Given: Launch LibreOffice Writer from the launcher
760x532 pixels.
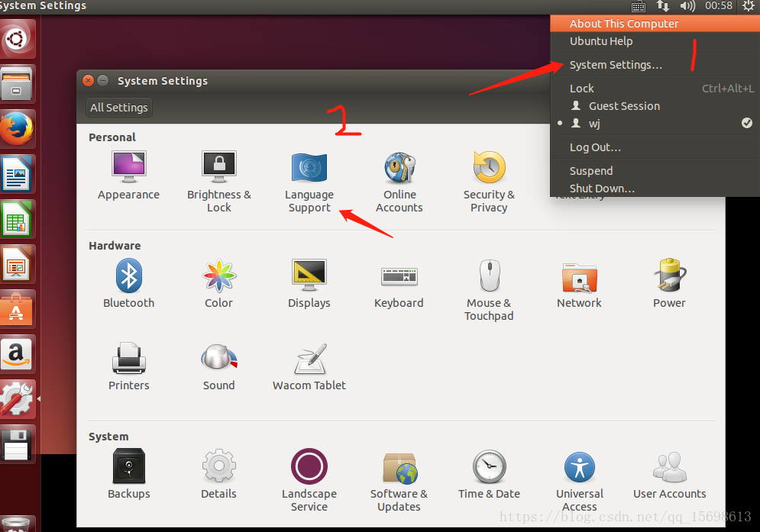Looking at the screenshot, I should [18, 174].
